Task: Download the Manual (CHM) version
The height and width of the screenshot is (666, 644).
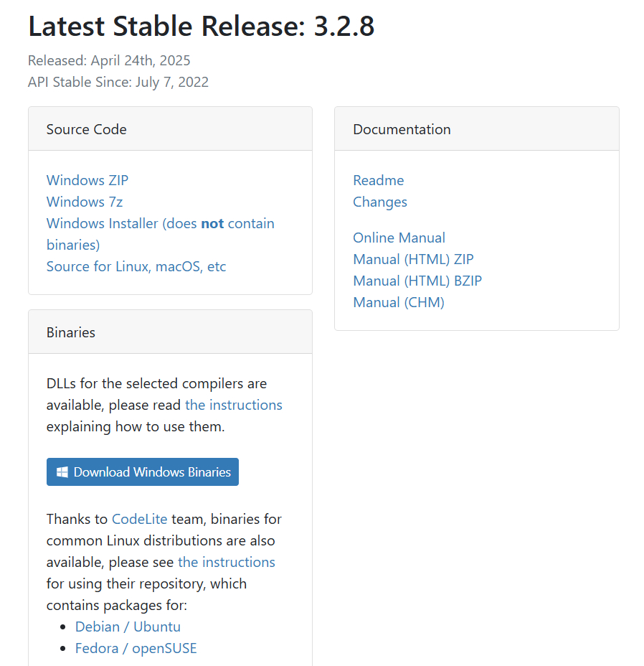Action: click(x=398, y=302)
